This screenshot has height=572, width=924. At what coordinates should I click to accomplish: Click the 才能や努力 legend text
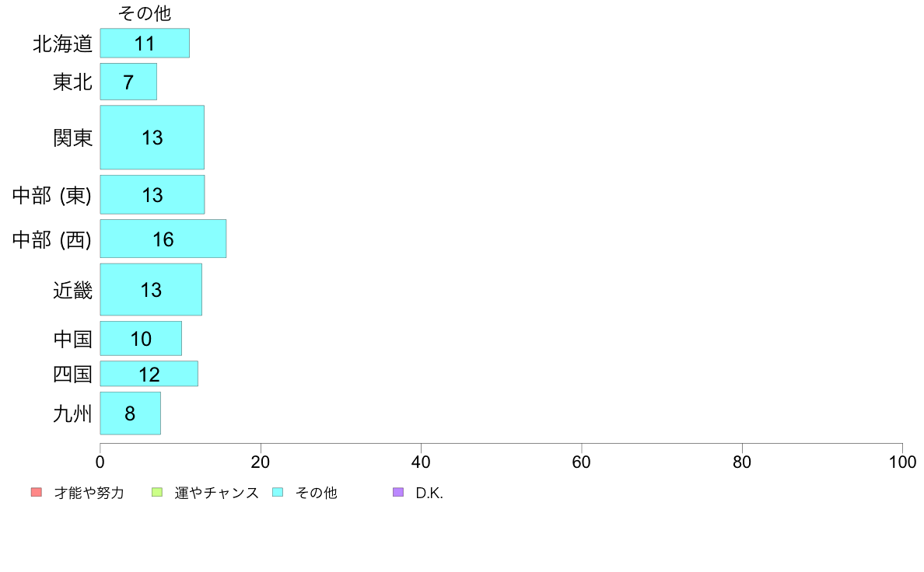[89, 493]
